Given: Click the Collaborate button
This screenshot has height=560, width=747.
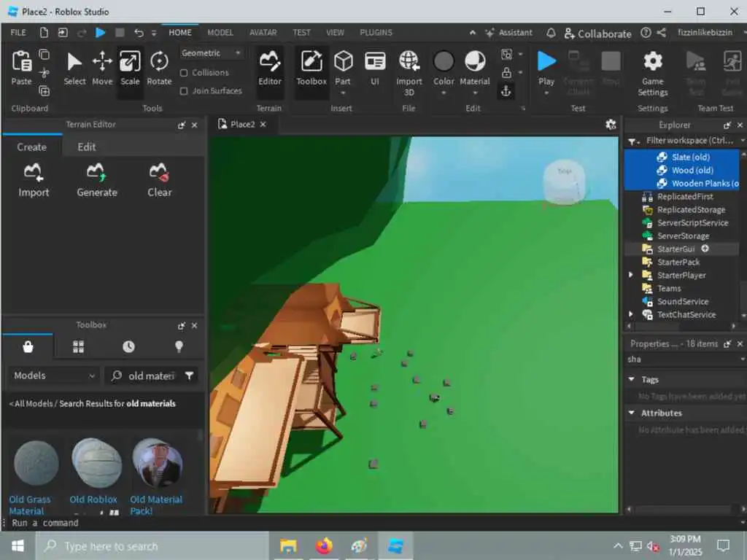Looking at the screenshot, I should click(x=598, y=34).
